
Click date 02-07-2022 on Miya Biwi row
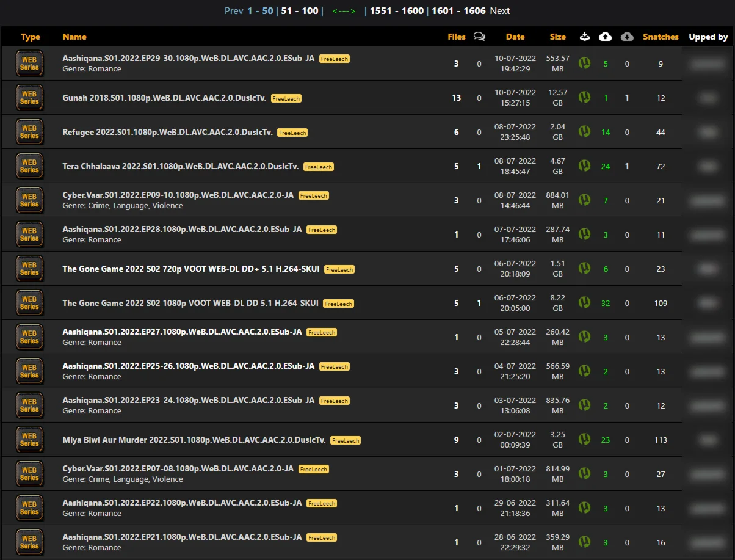515,435
